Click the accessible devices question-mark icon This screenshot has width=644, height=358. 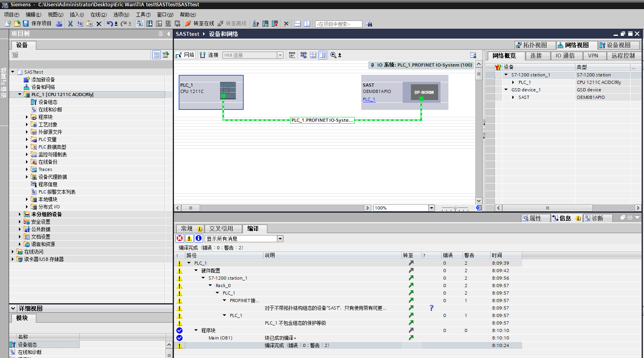click(x=256, y=24)
